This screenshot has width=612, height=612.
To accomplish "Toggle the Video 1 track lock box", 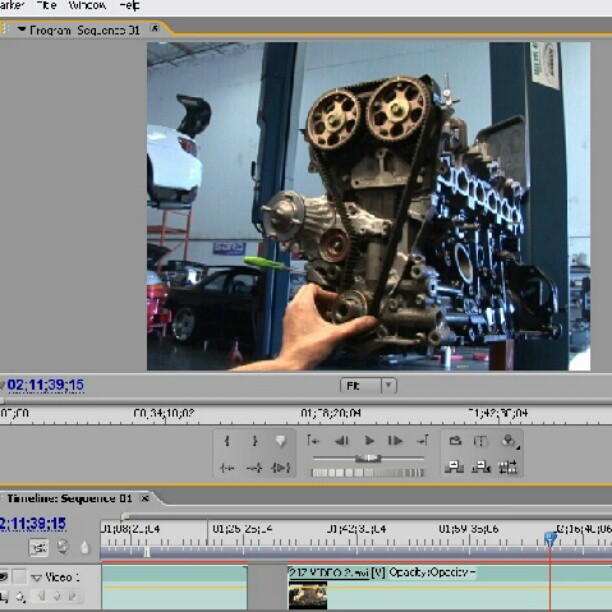I will (21, 577).
